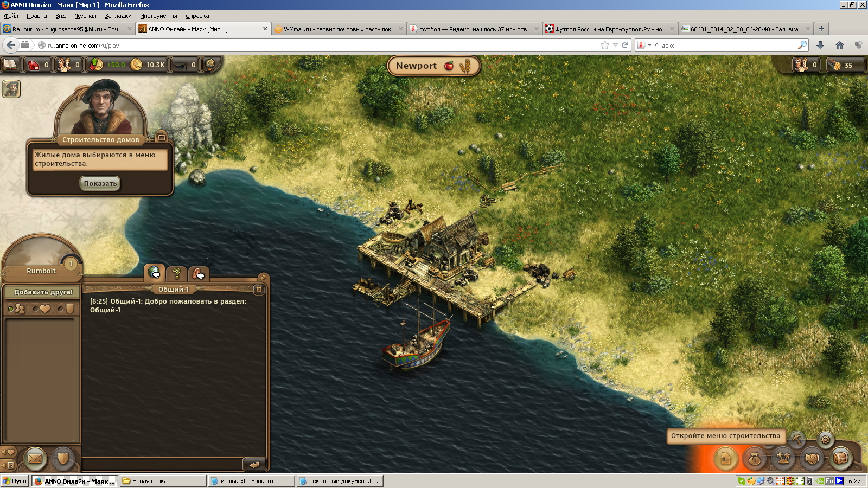Open the trade handshake icon
Image resolution: width=868 pixels, height=488 pixels.
click(812, 459)
